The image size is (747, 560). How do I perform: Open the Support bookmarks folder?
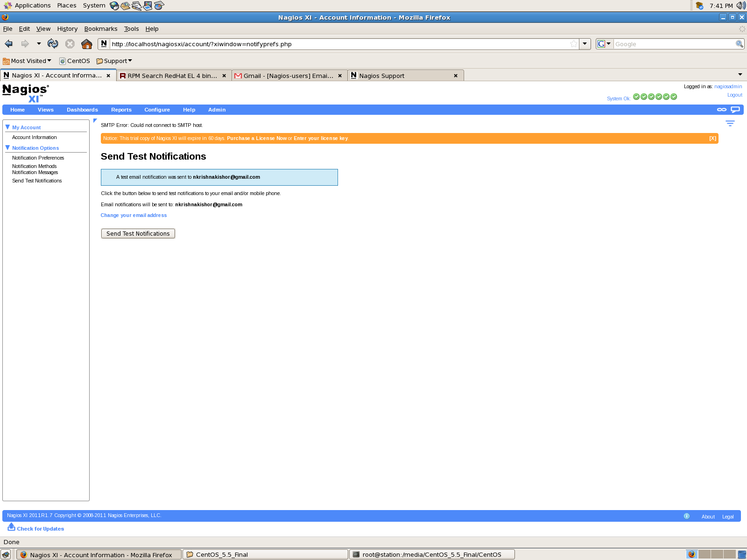tap(114, 61)
